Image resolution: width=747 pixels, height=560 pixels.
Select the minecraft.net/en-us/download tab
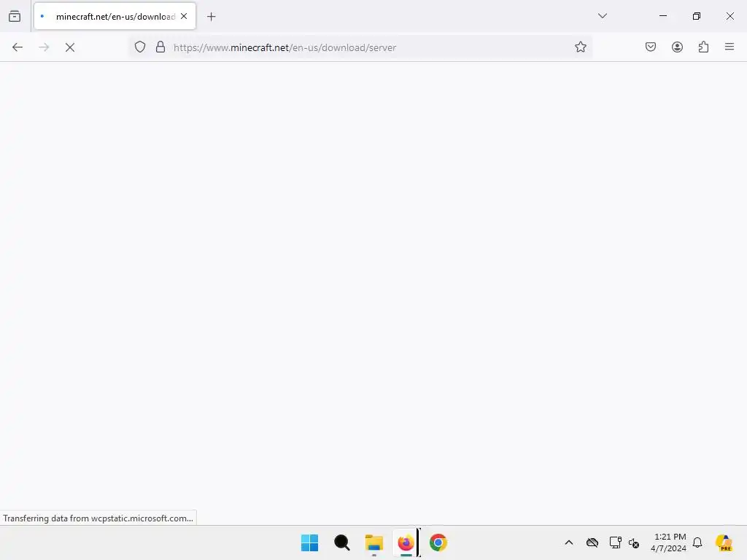(115, 16)
